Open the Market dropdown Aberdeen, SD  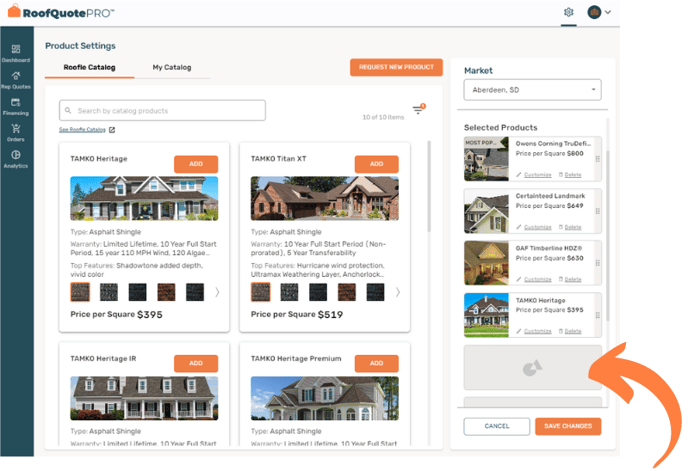[532, 90]
